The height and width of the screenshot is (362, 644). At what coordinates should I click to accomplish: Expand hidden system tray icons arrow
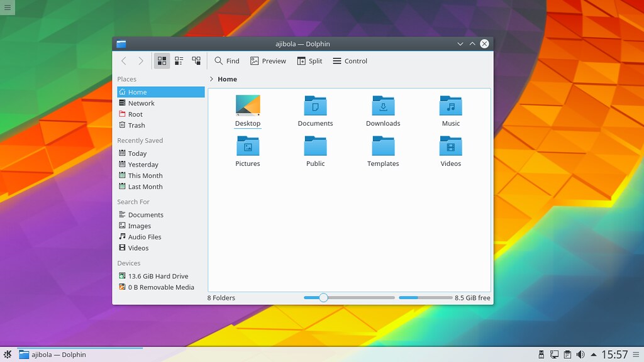594,354
